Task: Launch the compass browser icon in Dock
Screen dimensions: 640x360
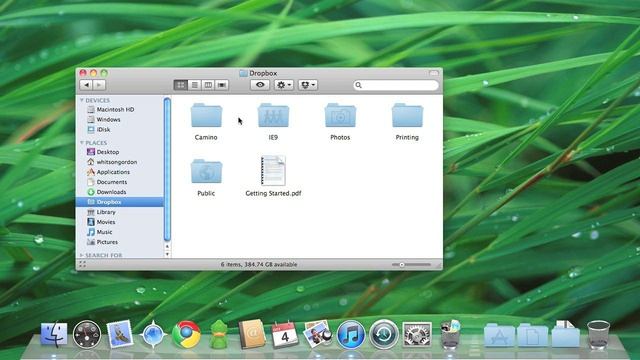Action: coord(153,335)
